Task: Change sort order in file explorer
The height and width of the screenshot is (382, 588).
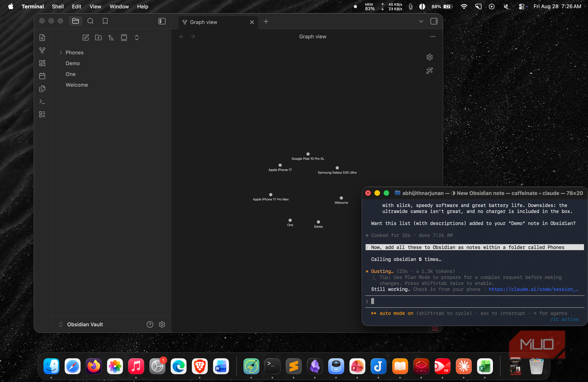Action: tap(111, 38)
